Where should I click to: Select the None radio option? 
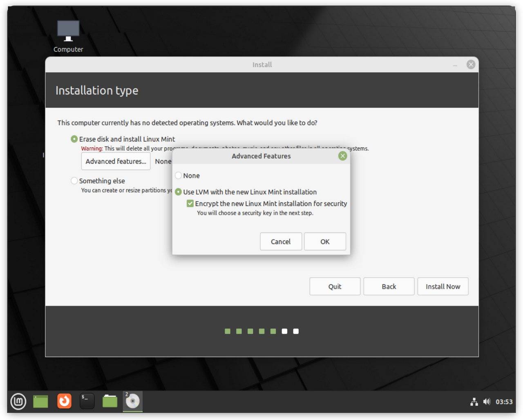pos(179,176)
